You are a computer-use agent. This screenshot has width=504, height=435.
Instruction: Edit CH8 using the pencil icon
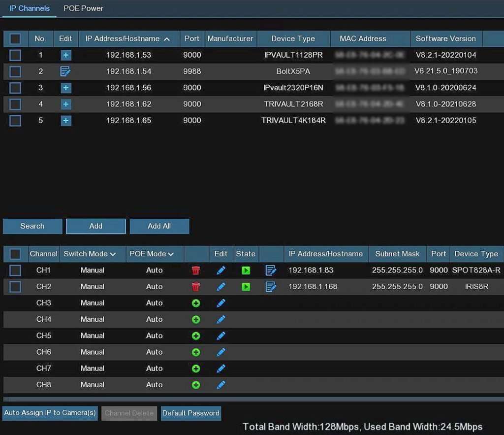tap(221, 385)
